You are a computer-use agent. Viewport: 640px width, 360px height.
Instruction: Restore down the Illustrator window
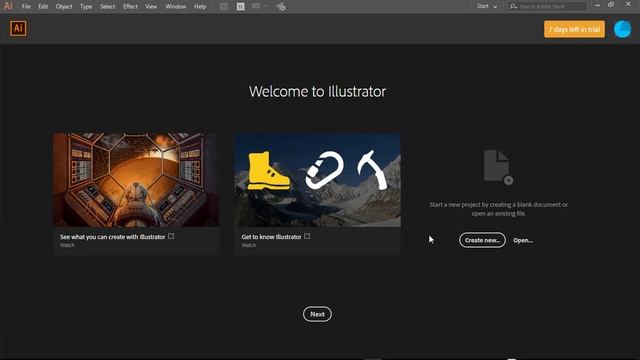click(611, 4)
